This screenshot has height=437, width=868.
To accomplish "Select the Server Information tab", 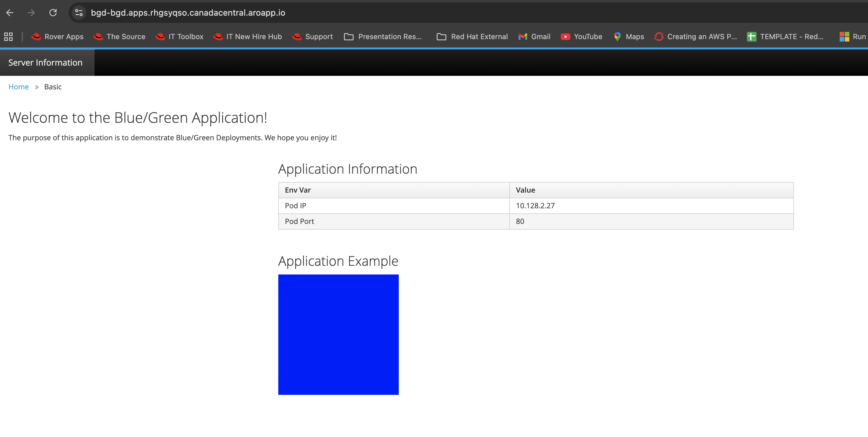I will click(x=45, y=62).
